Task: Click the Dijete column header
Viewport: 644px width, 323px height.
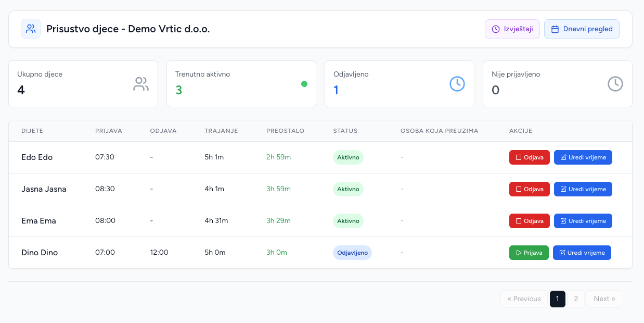Action: tap(32, 131)
